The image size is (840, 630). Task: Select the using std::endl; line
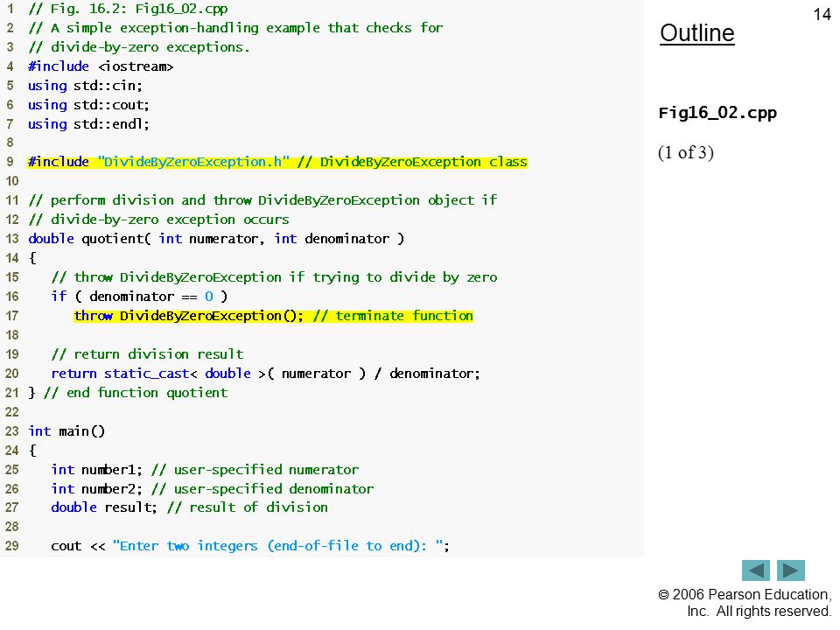(88, 124)
